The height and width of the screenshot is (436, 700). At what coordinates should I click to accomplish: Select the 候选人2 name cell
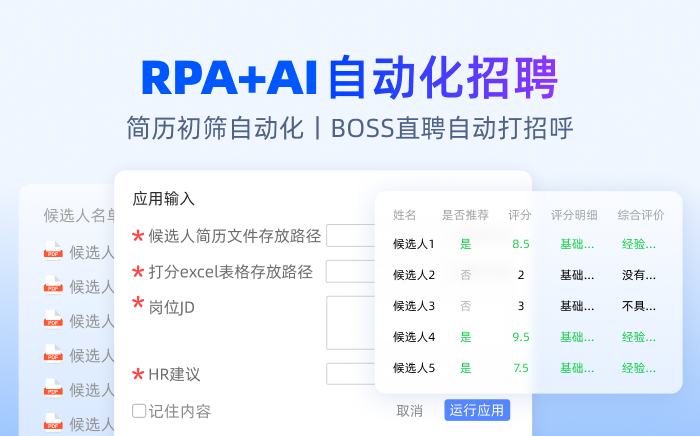tap(414, 275)
